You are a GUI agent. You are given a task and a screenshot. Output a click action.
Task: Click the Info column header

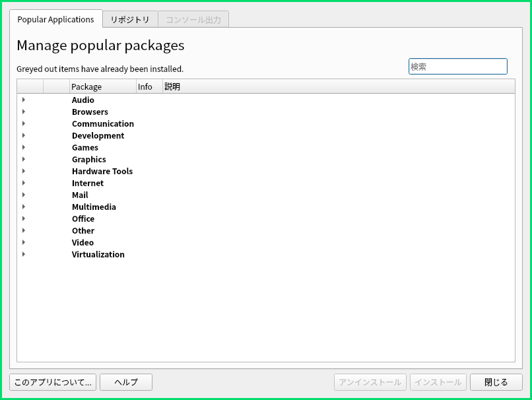pos(149,86)
